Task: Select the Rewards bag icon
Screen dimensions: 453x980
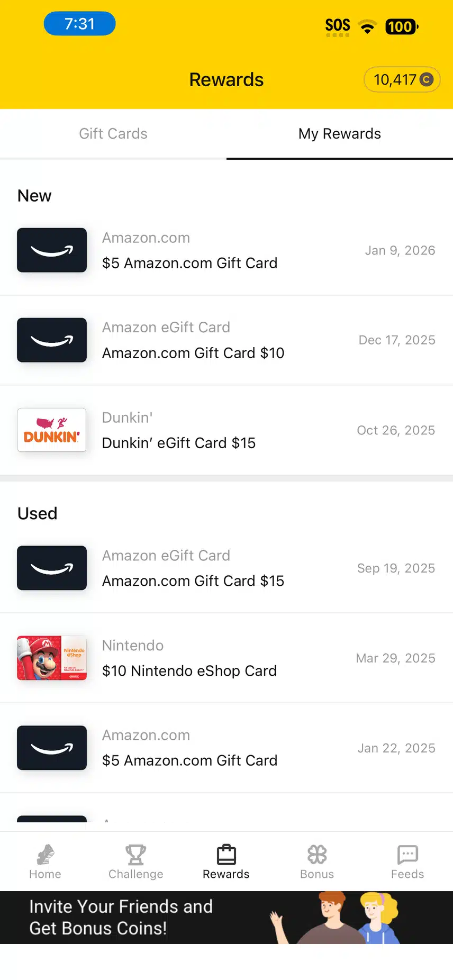Action: click(226, 854)
